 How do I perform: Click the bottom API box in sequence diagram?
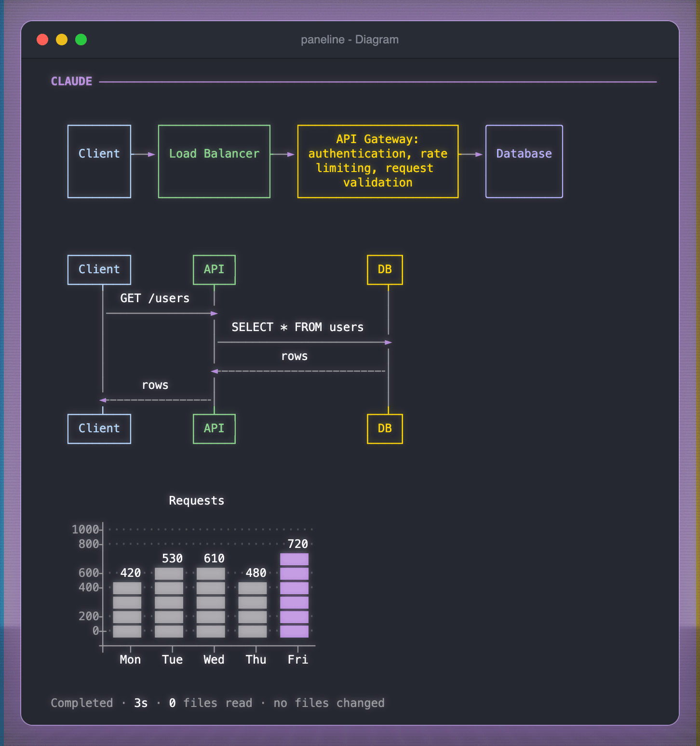214,429
